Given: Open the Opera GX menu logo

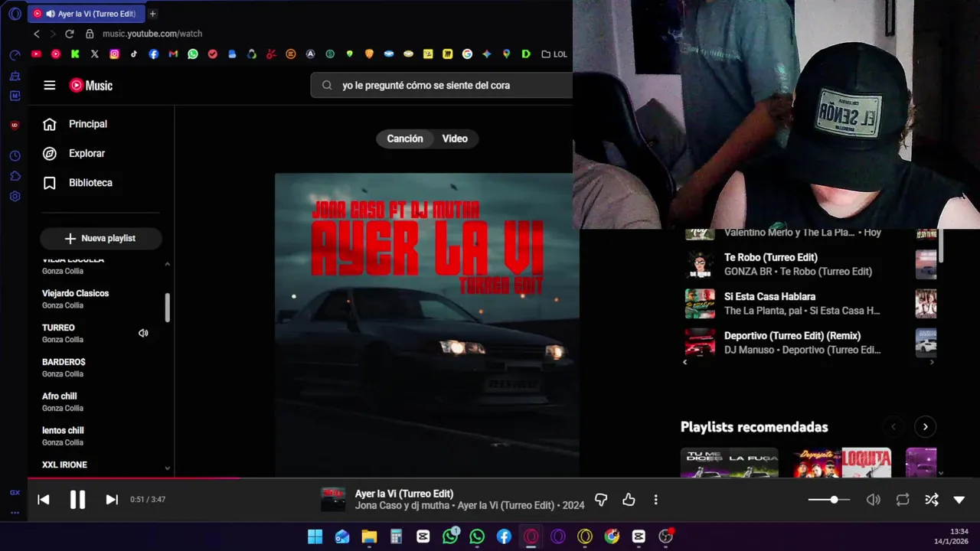Looking at the screenshot, I should (x=15, y=14).
